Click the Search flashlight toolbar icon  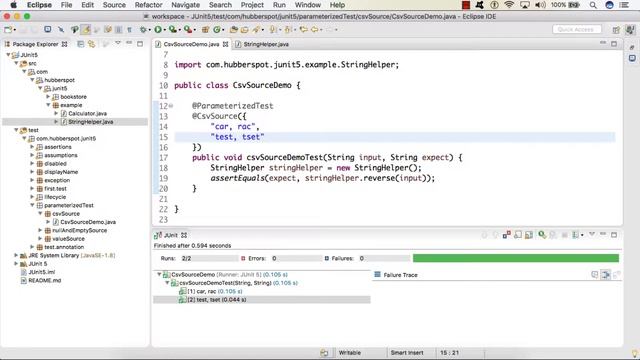(256, 29)
